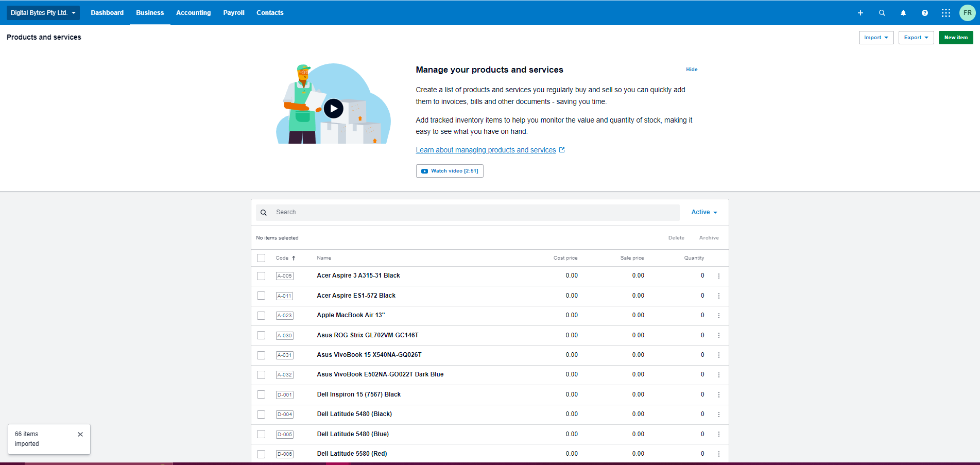Open options menu for Acer Aspire ES1-572 Black

(x=719, y=296)
